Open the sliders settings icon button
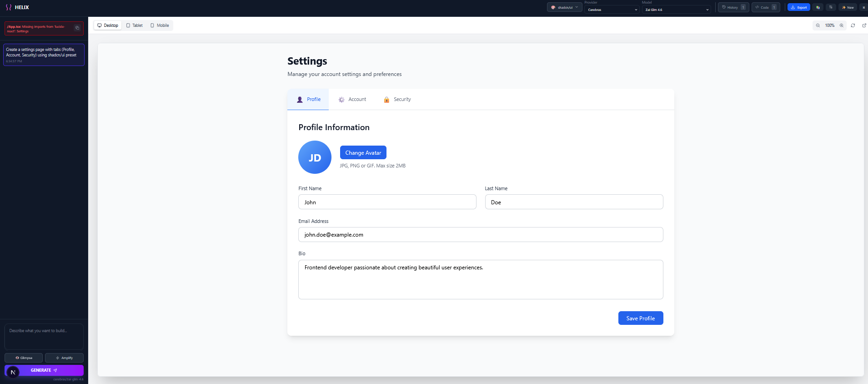This screenshot has height=384, width=868. 831,7
